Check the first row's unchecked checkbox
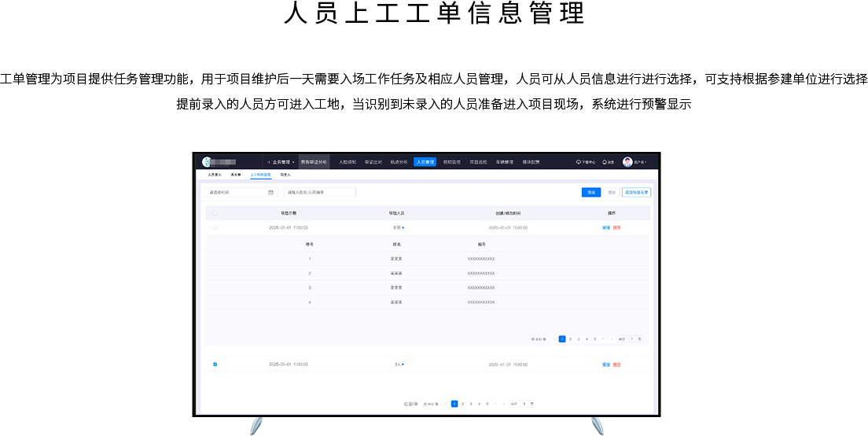This screenshot has height=436, width=868. [215, 227]
